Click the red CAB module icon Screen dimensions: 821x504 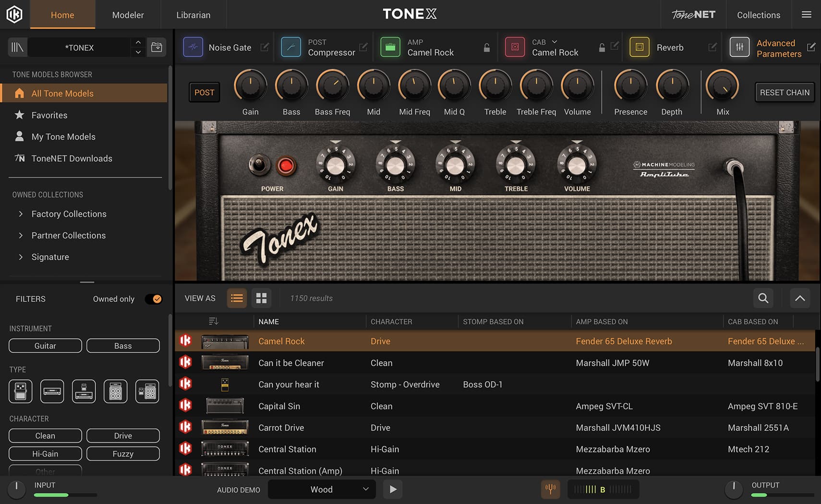(515, 48)
